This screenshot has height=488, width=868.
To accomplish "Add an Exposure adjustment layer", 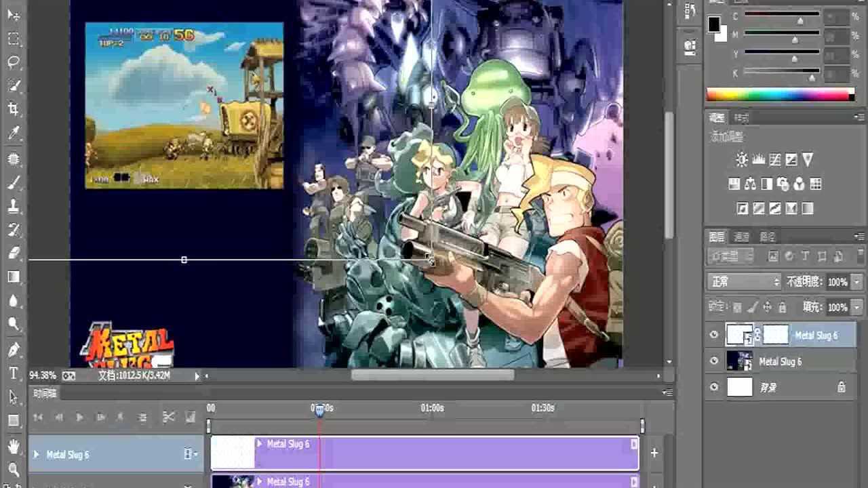I will (791, 160).
